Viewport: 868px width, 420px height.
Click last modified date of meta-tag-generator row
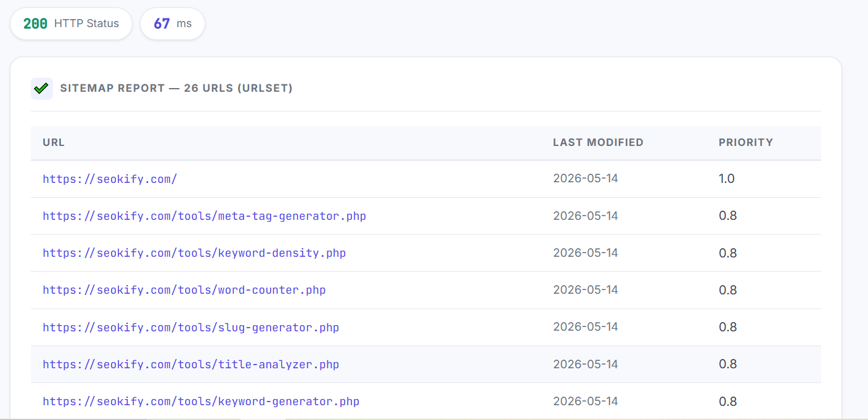[x=586, y=216]
